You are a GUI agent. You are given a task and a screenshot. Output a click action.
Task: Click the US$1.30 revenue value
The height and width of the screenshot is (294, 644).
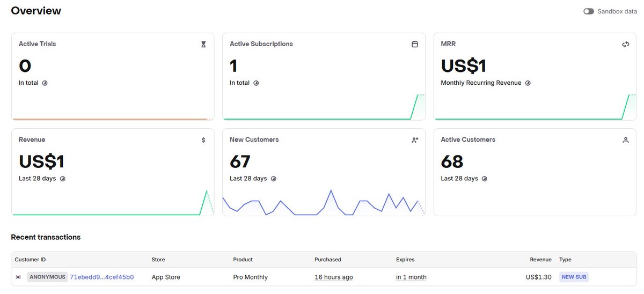tap(539, 277)
